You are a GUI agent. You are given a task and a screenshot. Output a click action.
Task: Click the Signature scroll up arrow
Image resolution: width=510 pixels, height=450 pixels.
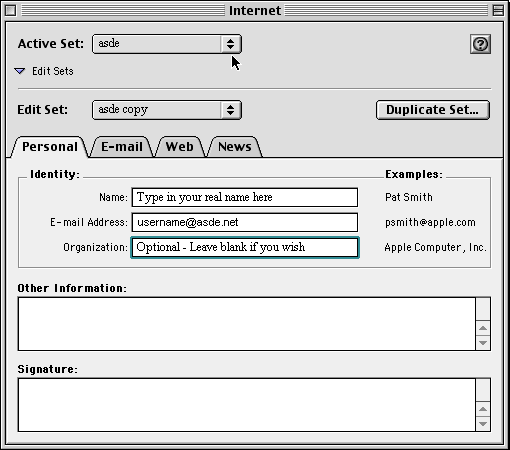pos(483,409)
